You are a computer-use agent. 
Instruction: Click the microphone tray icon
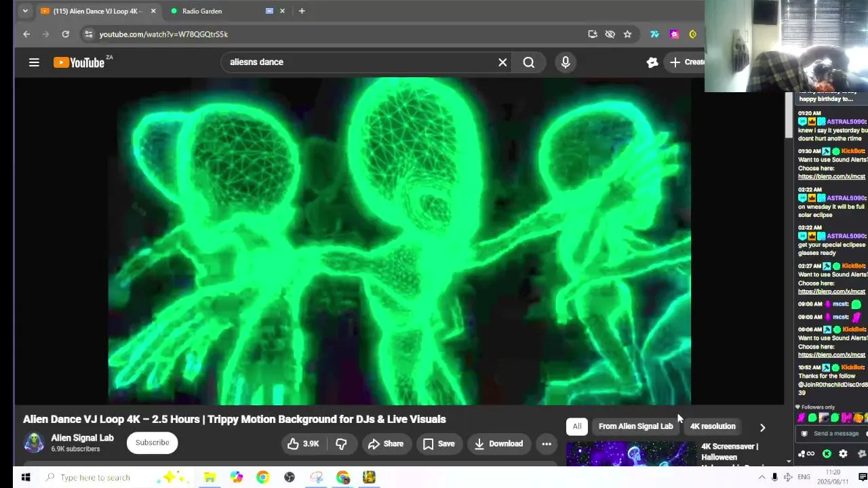[x=774, y=477]
